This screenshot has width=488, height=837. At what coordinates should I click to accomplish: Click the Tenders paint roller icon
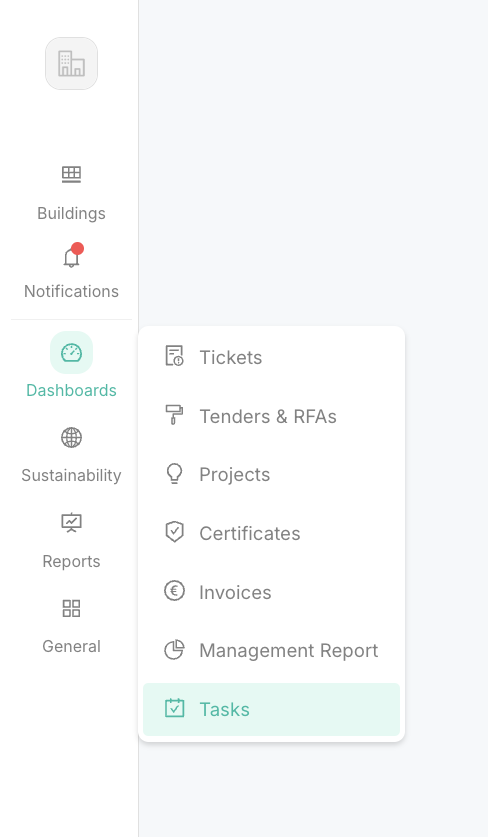pyautogui.click(x=174, y=415)
